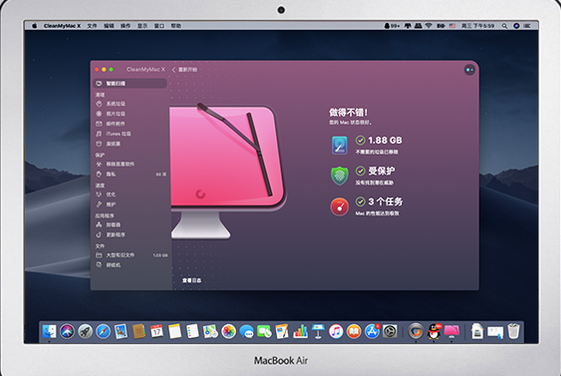The height and width of the screenshot is (376, 561).
Task: Open Messages bubble in the Dock
Action: tap(247, 332)
